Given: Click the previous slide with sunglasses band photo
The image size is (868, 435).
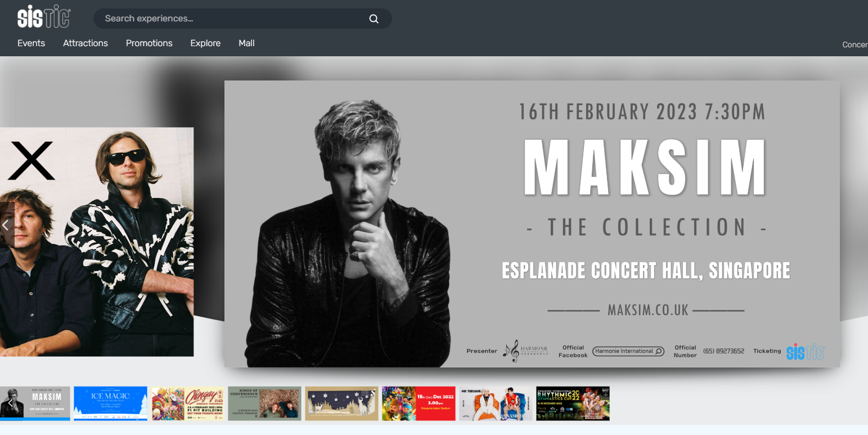Looking at the screenshot, I should (x=97, y=241).
